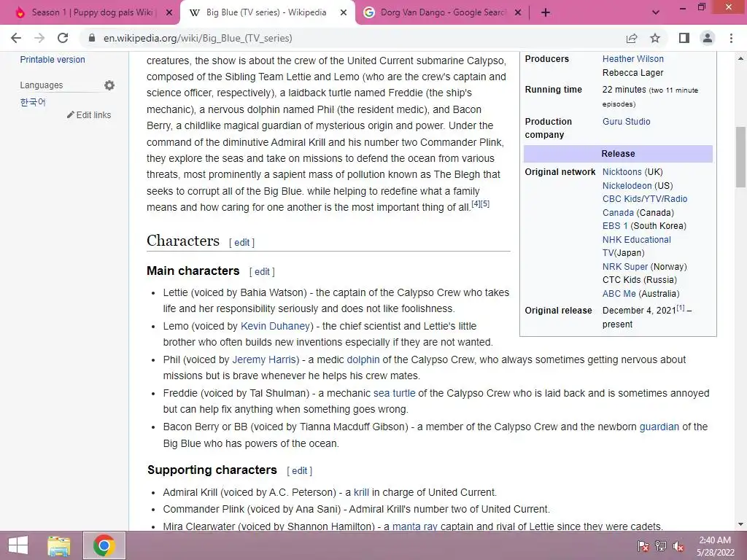Open the ABC Me link
747x560 pixels.
pyautogui.click(x=619, y=294)
